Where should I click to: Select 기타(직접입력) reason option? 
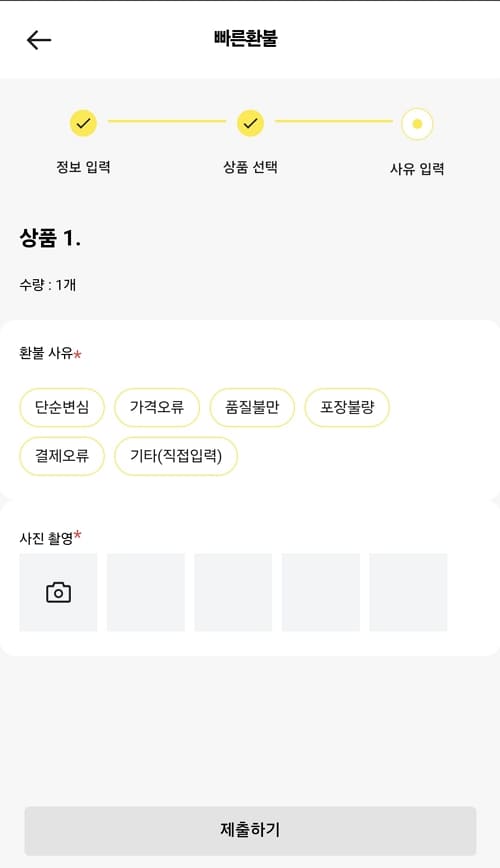(x=176, y=456)
